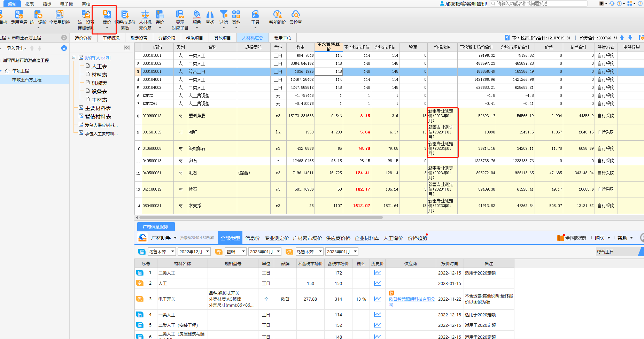Open the 费用汇总 tab
Screen dimensions: 644x339
282,38
